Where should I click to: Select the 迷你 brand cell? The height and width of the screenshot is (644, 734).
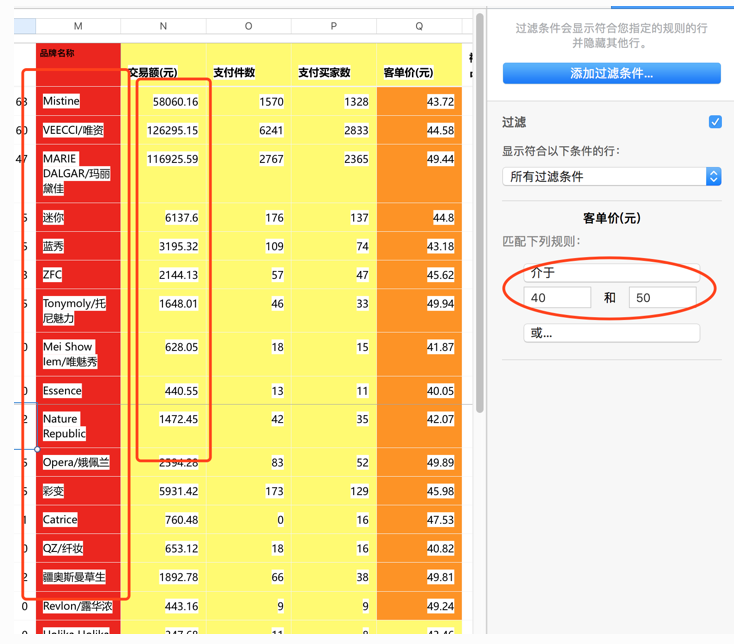pyautogui.click(x=78, y=217)
